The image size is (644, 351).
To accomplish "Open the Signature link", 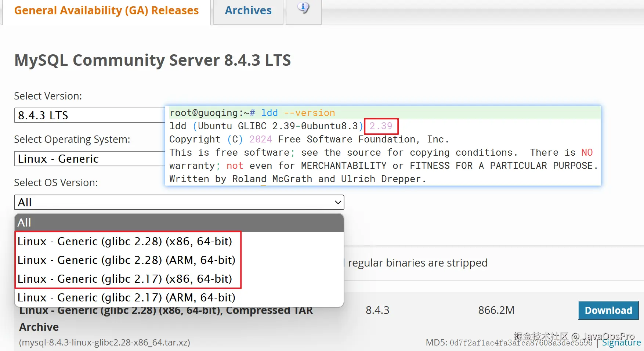I will tap(621, 342).
